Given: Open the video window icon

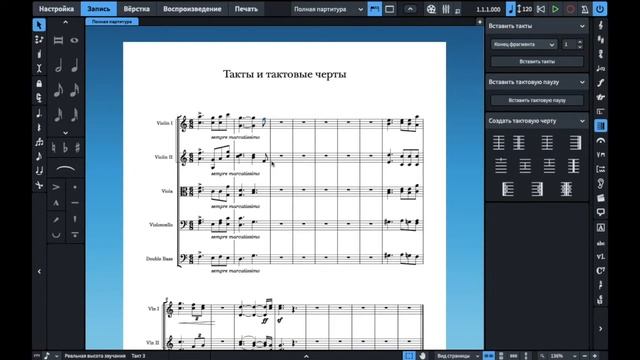Looking at the screenshot, I should 431,9.
